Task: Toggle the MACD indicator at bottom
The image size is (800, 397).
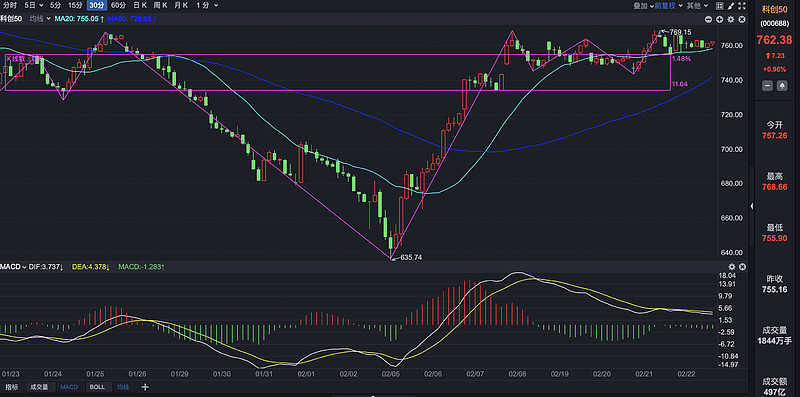Action: click(x=69, y=387)
